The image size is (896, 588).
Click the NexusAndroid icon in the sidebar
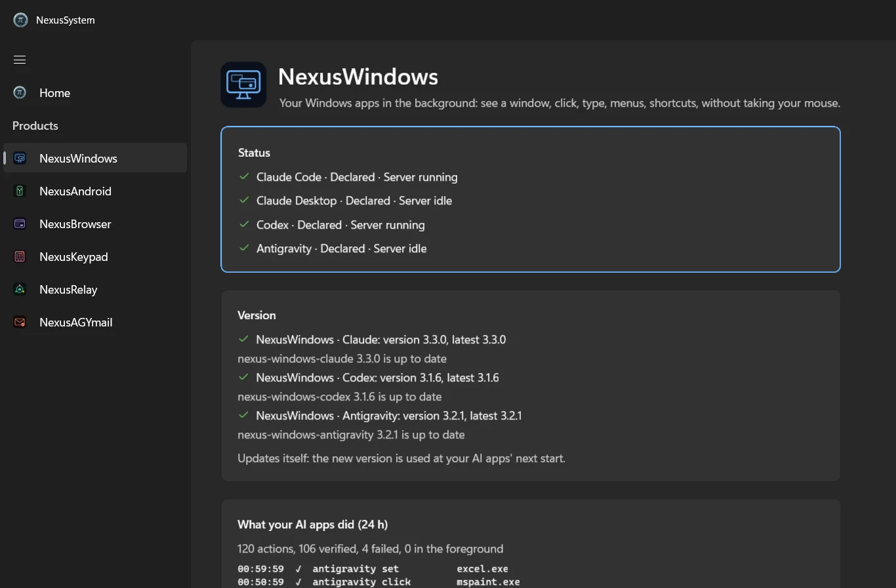click(20, 191)
